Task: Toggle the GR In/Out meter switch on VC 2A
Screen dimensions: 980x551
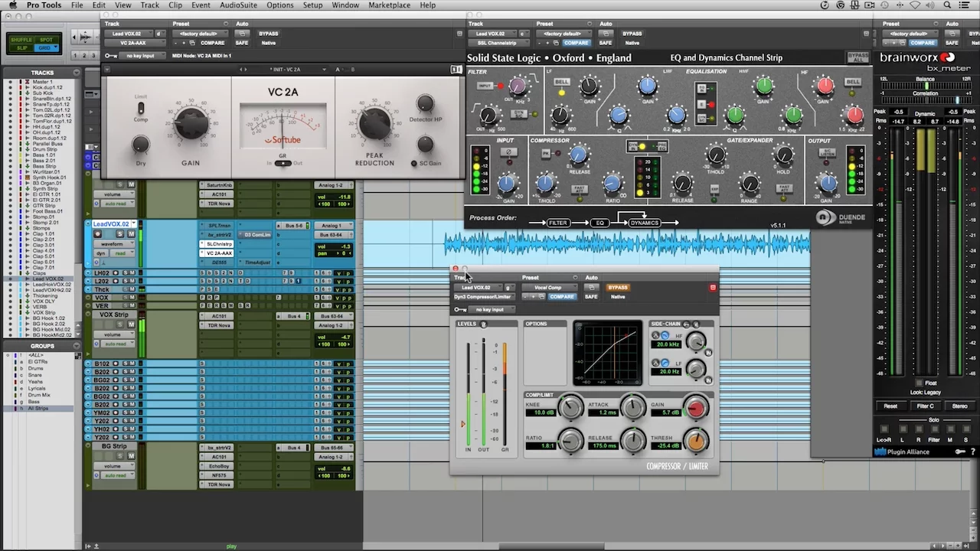Action: click(x=283, y=163)
